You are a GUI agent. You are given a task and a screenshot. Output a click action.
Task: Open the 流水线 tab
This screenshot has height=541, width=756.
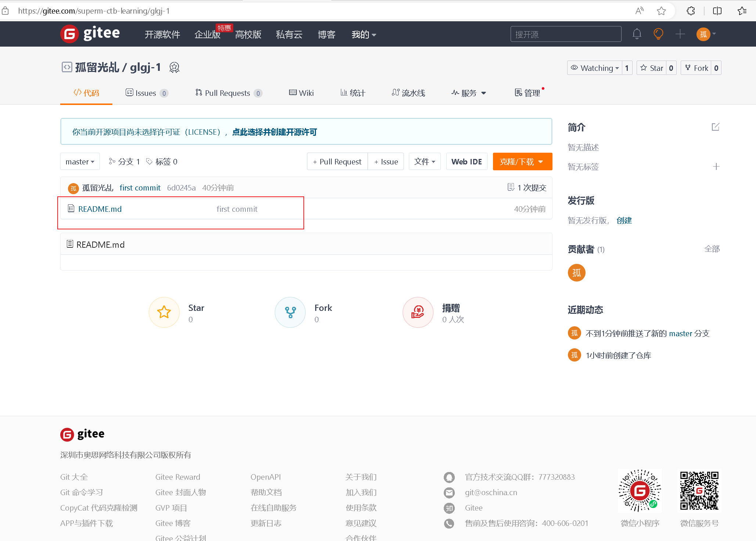point(408,93)
